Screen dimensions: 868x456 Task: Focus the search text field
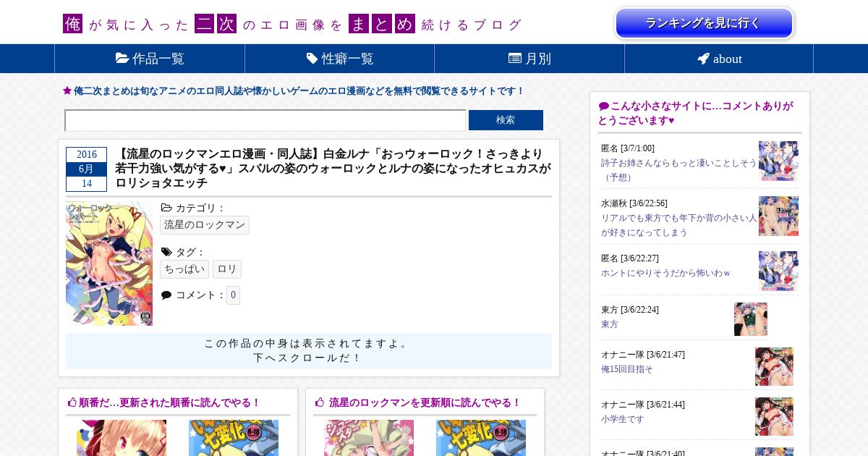point(265,120)
